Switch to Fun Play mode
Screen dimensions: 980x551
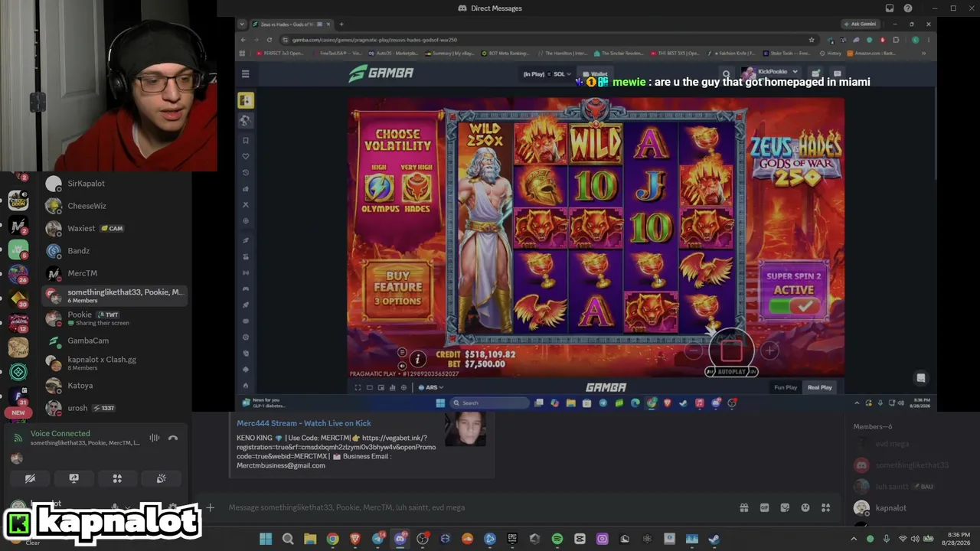[786, 387]
